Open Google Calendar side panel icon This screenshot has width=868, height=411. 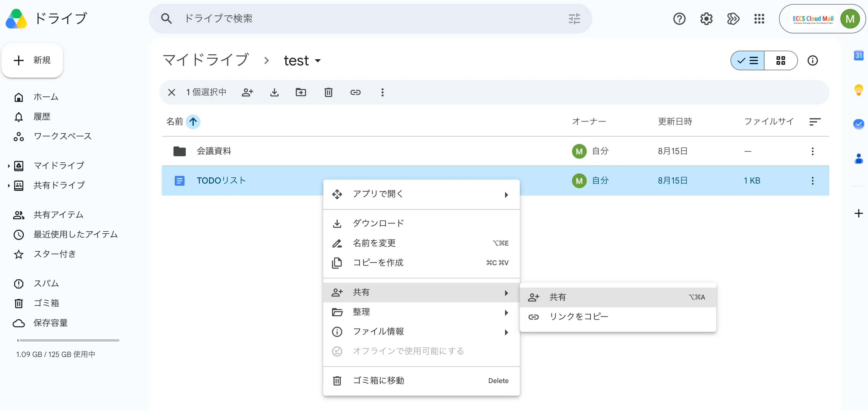[858, 55]
